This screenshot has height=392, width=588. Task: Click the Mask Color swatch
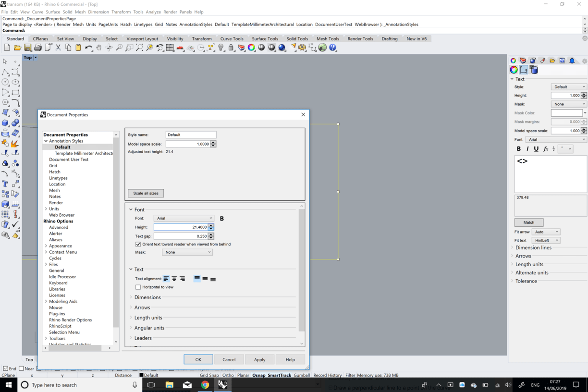[566, 113]
